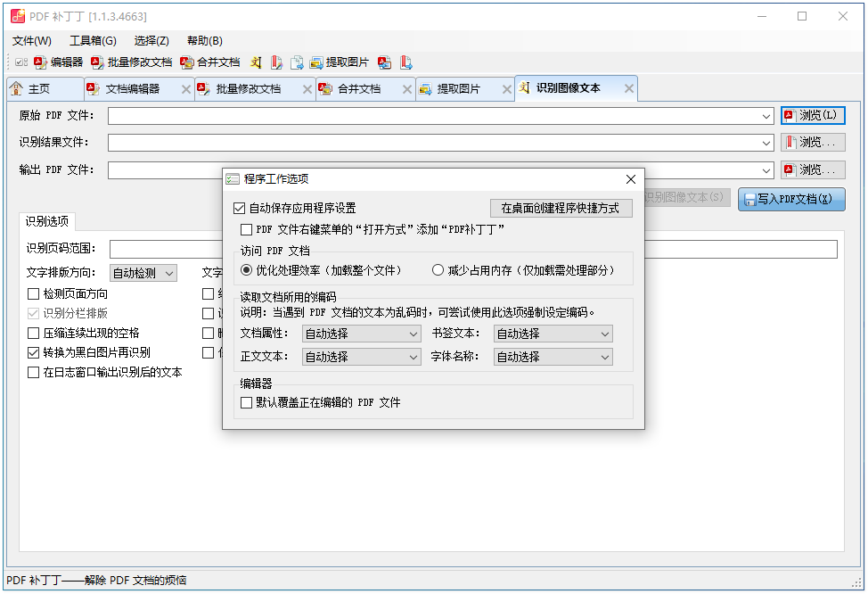Open the 文字排版方向 自动检测 dropdown
868x594 pixels.
coord(142,273)
